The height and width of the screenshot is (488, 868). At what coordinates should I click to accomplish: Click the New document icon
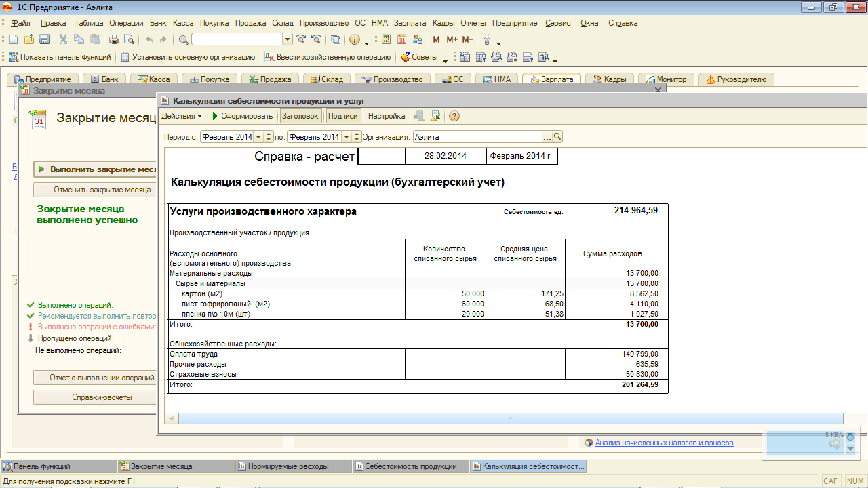click(13, 39)
